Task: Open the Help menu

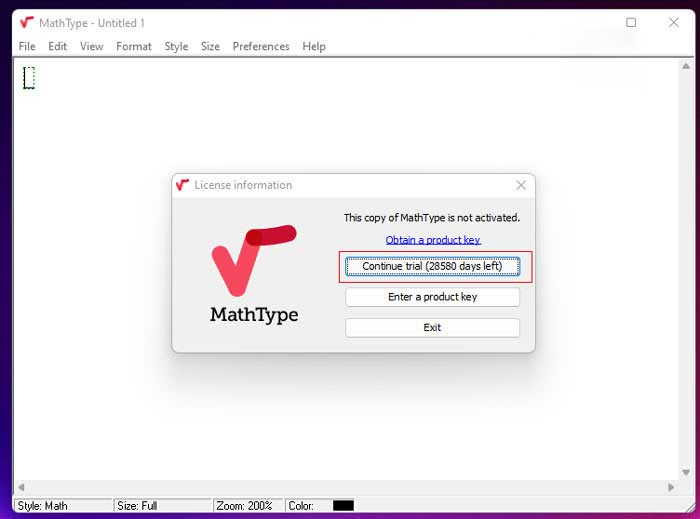Action: pyautogui.click(x=314, y=46)
